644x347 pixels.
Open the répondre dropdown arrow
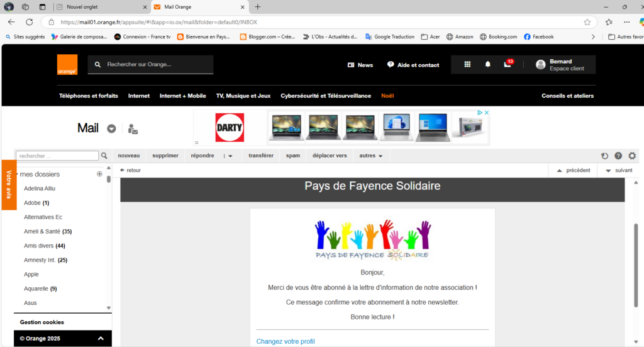[x=230, y=156]
